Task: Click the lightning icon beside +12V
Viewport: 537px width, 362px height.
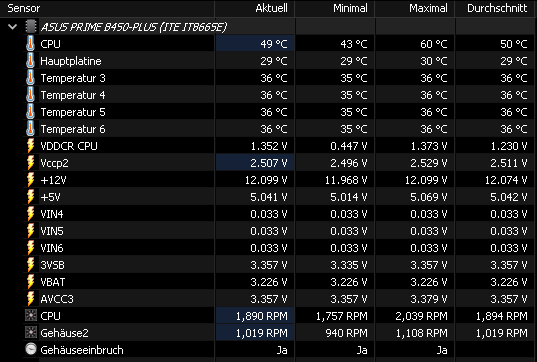Action: (30, 180)
